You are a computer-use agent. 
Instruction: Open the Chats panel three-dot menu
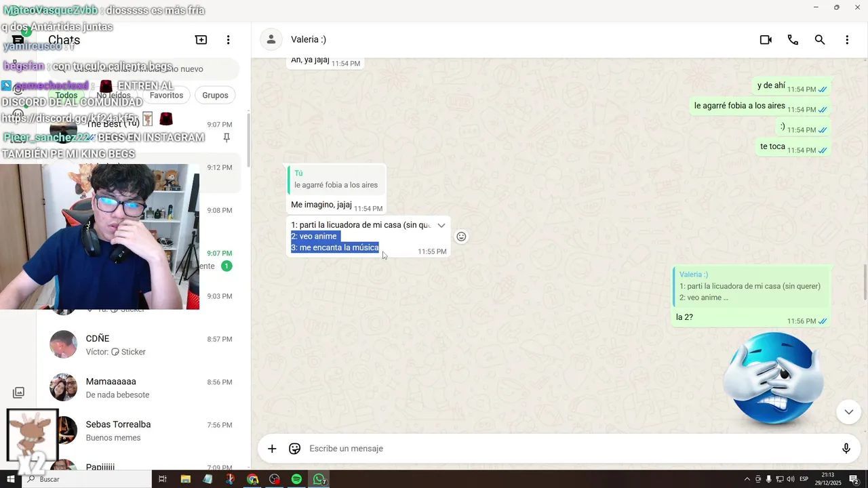pyautogui.click(x=228, y=40)
